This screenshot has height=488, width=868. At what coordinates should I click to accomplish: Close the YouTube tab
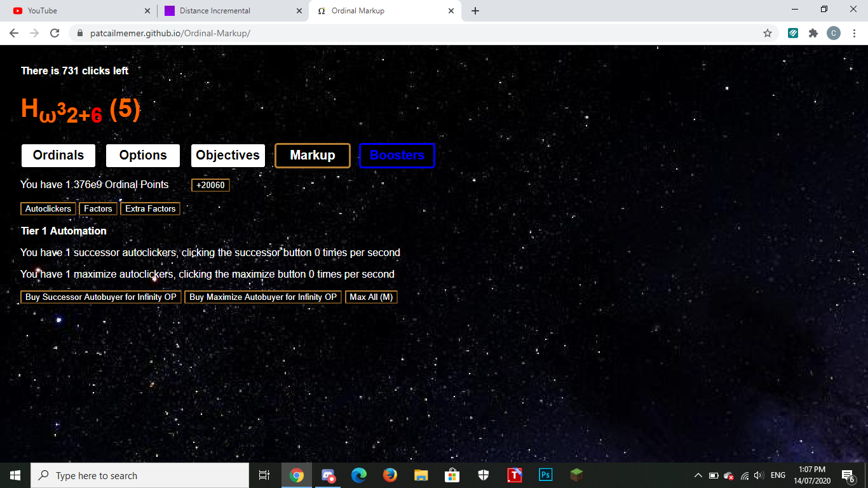click(x=147, y=11)
